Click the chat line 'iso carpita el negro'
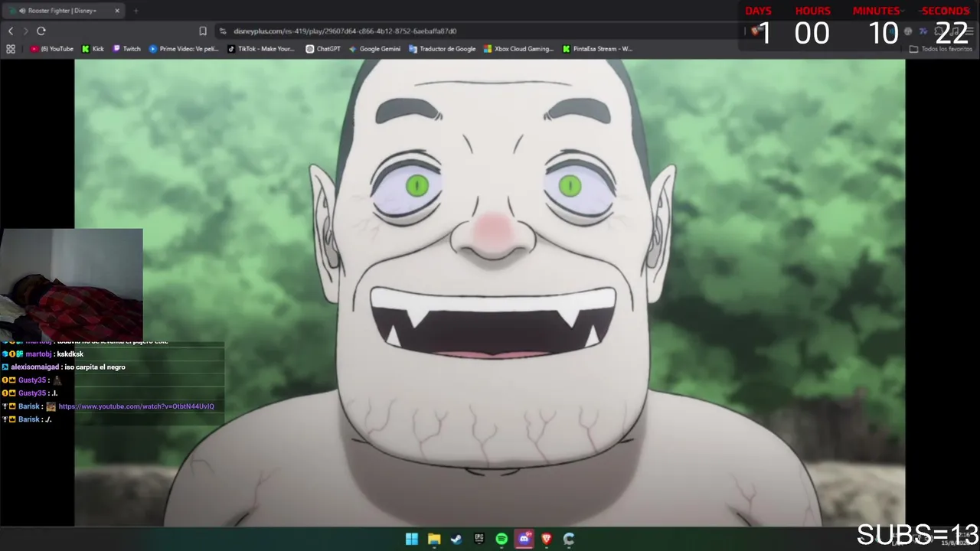The width and height of the screenshot is (980, 551). 95,367
